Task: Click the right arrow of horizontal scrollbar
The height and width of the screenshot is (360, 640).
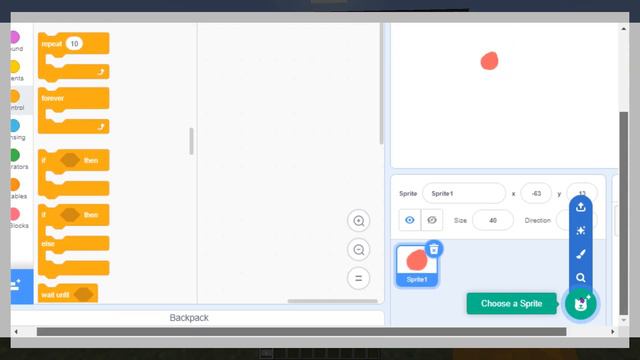Action: pyautogui.click(x=613, y=332)
